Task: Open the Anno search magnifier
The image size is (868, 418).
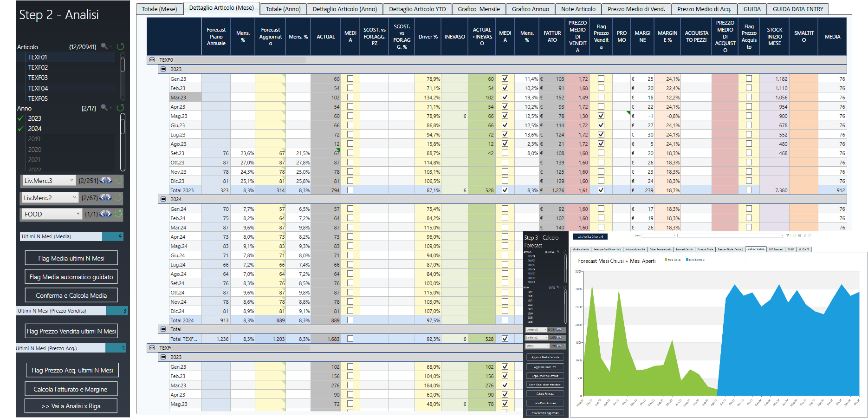Action: point(104,107)
